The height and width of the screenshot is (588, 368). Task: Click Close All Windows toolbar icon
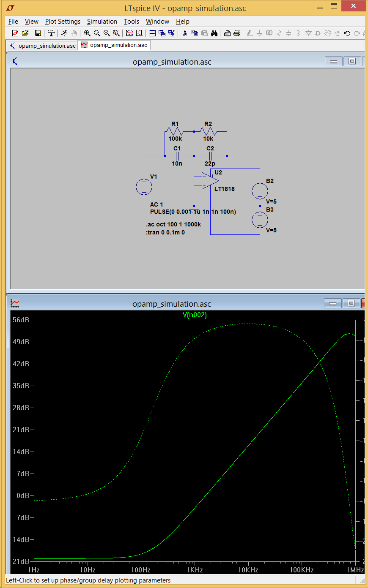(x=172, y=33)
